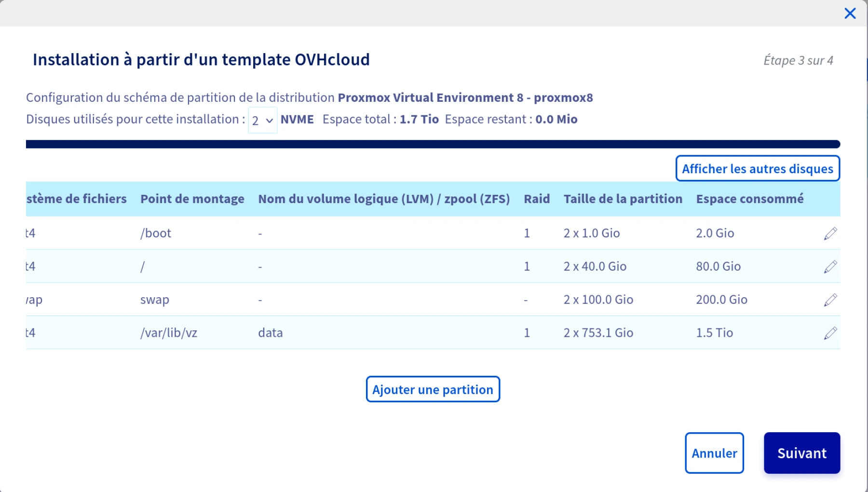Screen dimensions: 868x492
Task: Click the 2 x 753.1 Gio size cell
Action: (x=598, y=333)
